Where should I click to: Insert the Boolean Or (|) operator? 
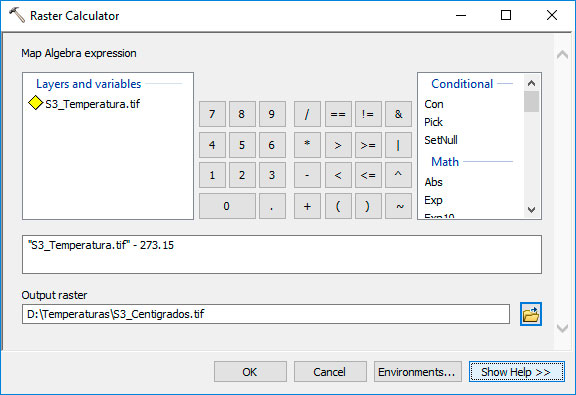tap(398, 145)
